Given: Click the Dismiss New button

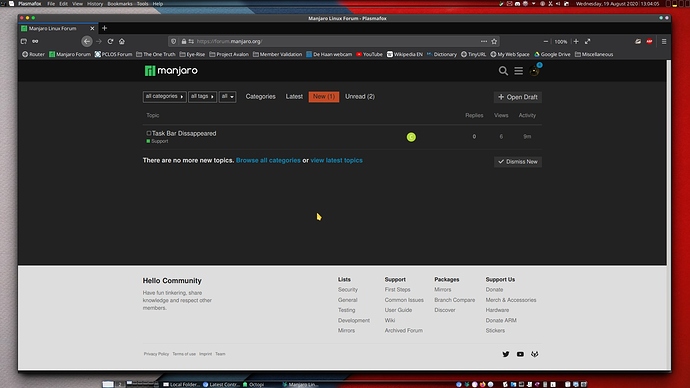Looking at the screenshot, I should [518, 161].
